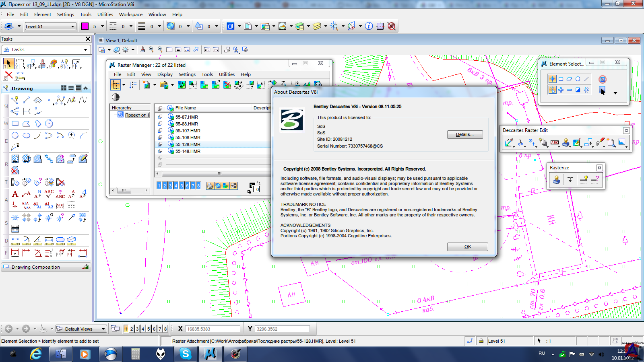
Task: Click the stamp icon in the Rasterize toolbox
Action: [557, 180]
